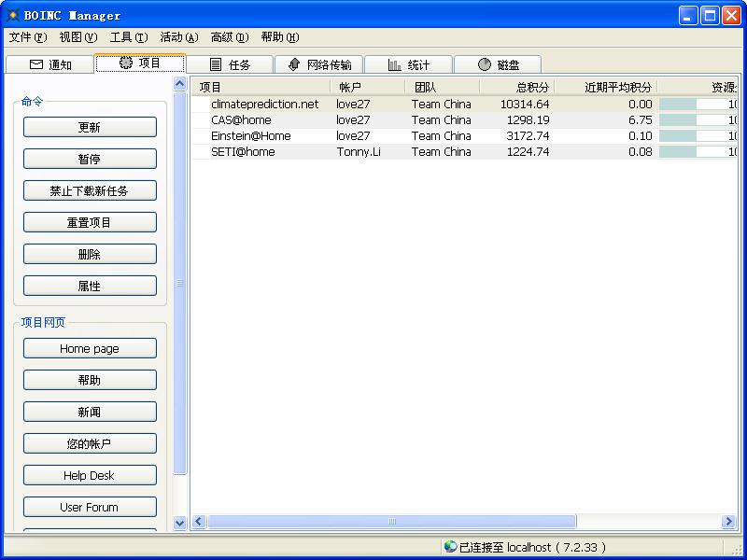Click the project list scroll left arrow
Image resolution: width=747 pixels, height=560 pixels.
pos(199,522)
